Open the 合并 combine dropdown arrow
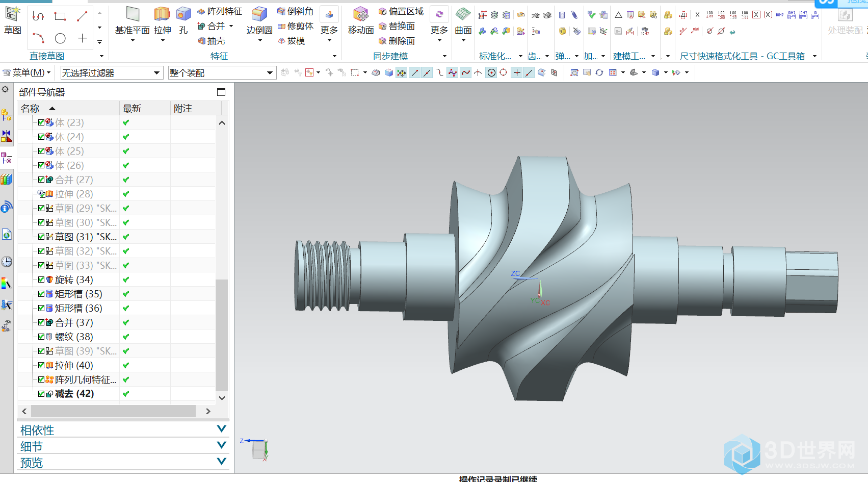 tap(231, 26)
